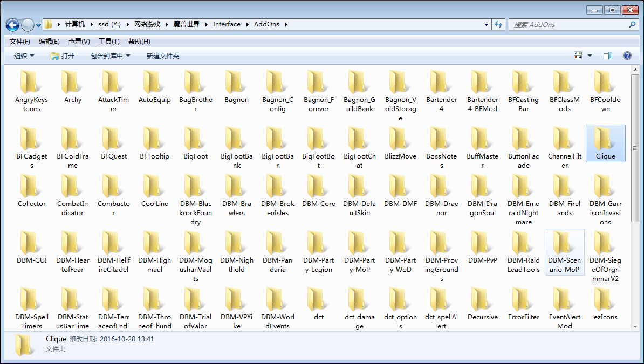
Task: Open the 文件(F) menu
Action: click(x=20, y=42)
